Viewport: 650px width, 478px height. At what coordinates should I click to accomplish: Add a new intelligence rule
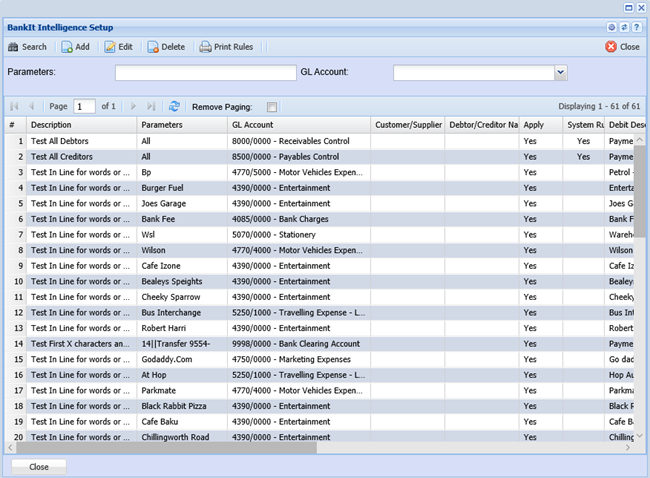click(75, 47)
